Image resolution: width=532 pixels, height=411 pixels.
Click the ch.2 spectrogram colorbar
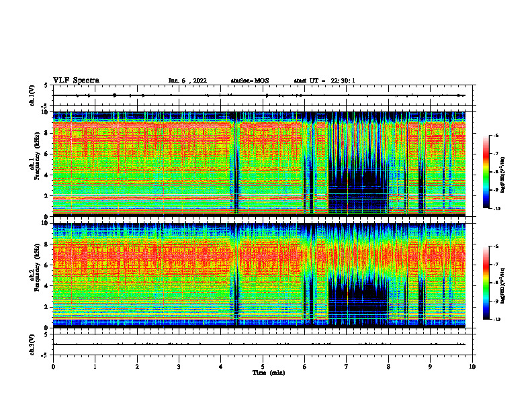point(486,283)
